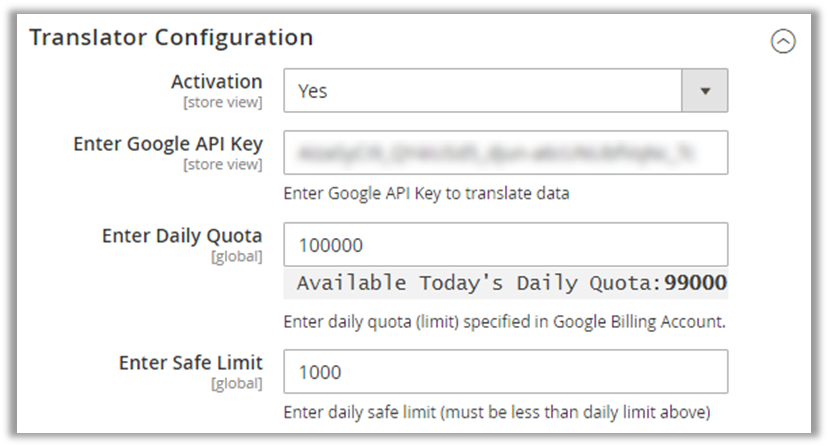Click the daily safe limit hint text
The height and width of the screenshot is (447, 829).
tap(497, 412)
